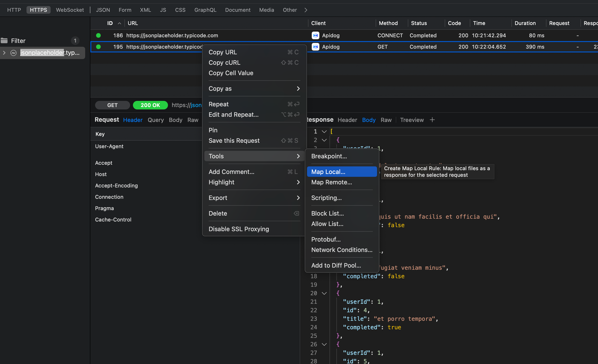Collapse the JSON object at line 20

324,293
